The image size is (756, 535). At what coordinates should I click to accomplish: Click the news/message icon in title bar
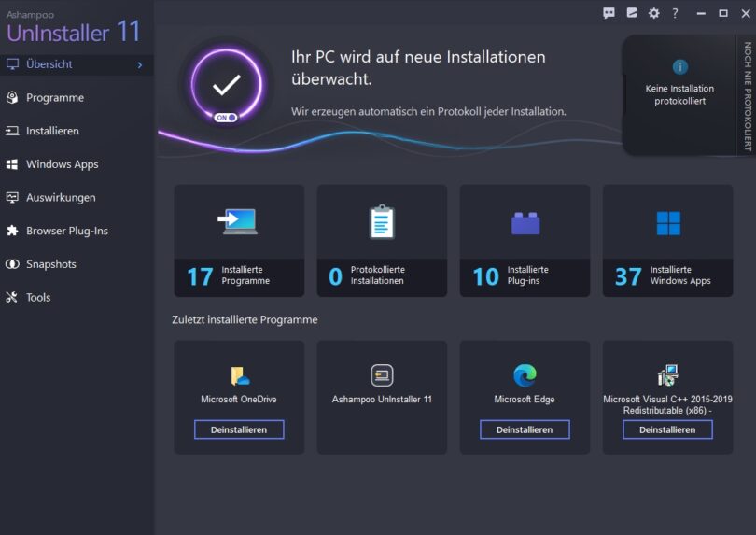click(632, 13)
